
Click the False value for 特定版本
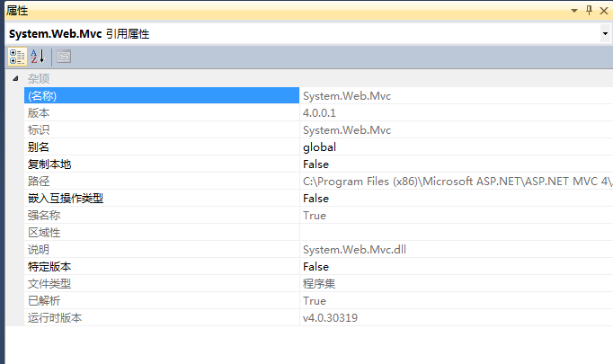pos(315,267)
